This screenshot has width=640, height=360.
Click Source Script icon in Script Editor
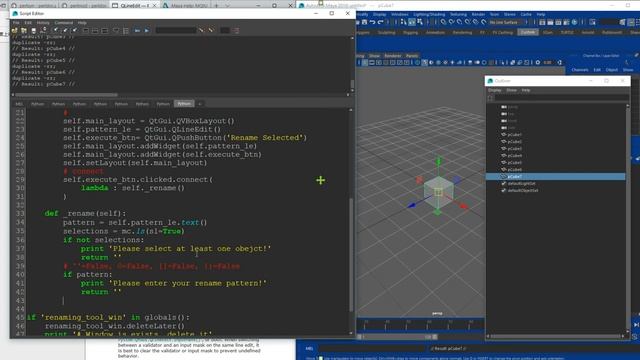pos(23,30)
